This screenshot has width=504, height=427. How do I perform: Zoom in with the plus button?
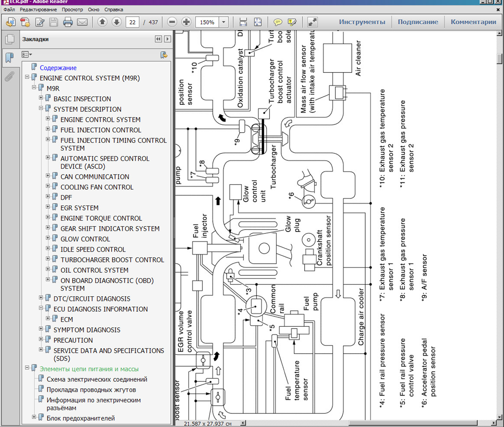pyautogui.click(x=186, y=22)
